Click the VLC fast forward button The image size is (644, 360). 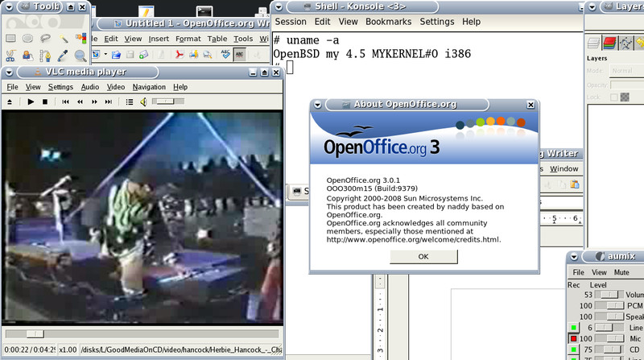pyautogui.click(x=94, y=101)
